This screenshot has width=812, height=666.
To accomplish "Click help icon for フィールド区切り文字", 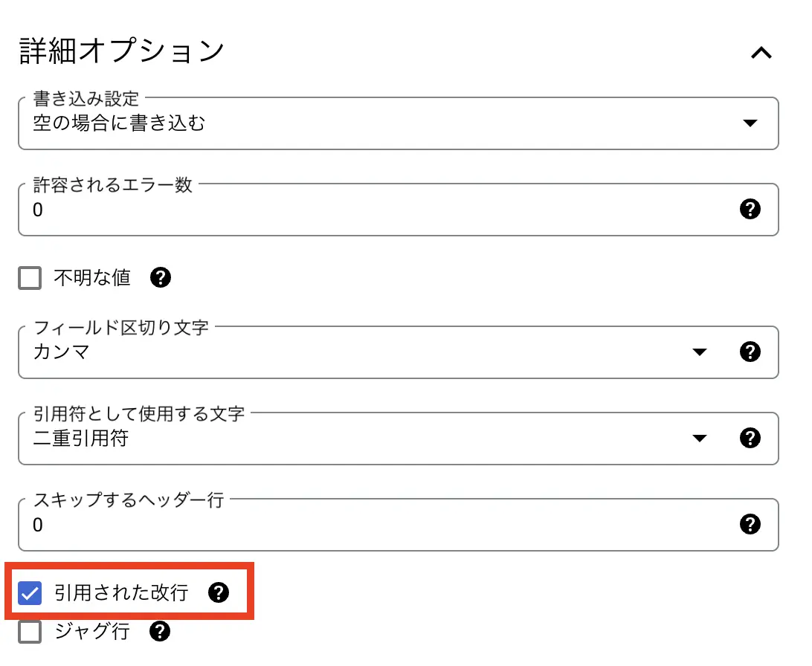I will (x=750, y=352).
